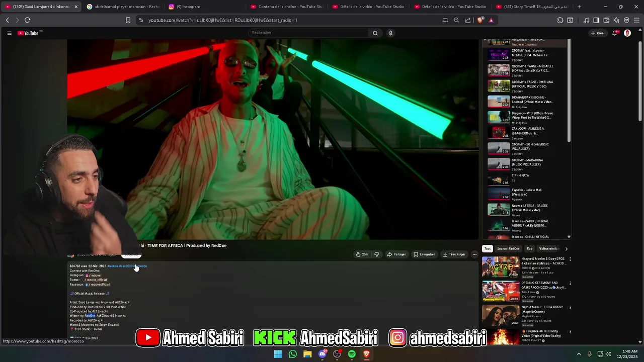Open Brave Rewards triangle icon
Viewport: 644px width, 362px height.
pos(491,20)
